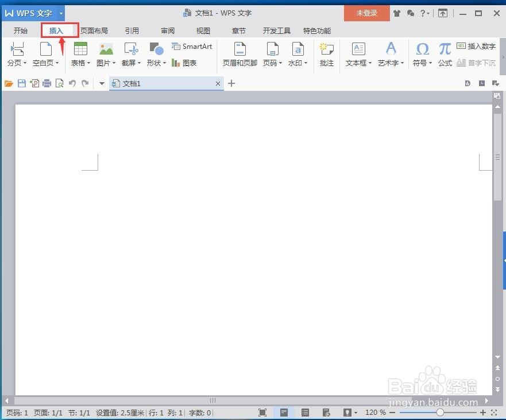Viewport: 506px width, 420px height.
Task: Open print preview icon
Action: coord(60,84)
